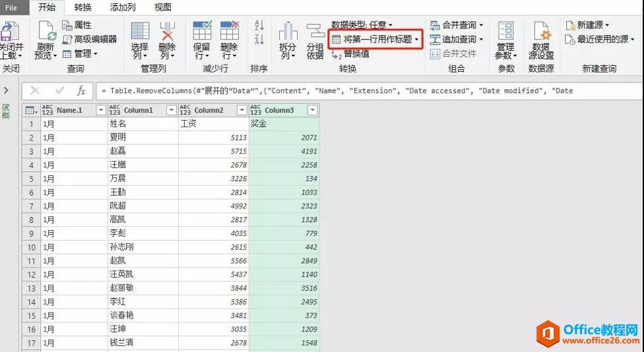The image size is (644, 352).
Task: Click the 删除行 remove rows icon
Action: (229, 40)
